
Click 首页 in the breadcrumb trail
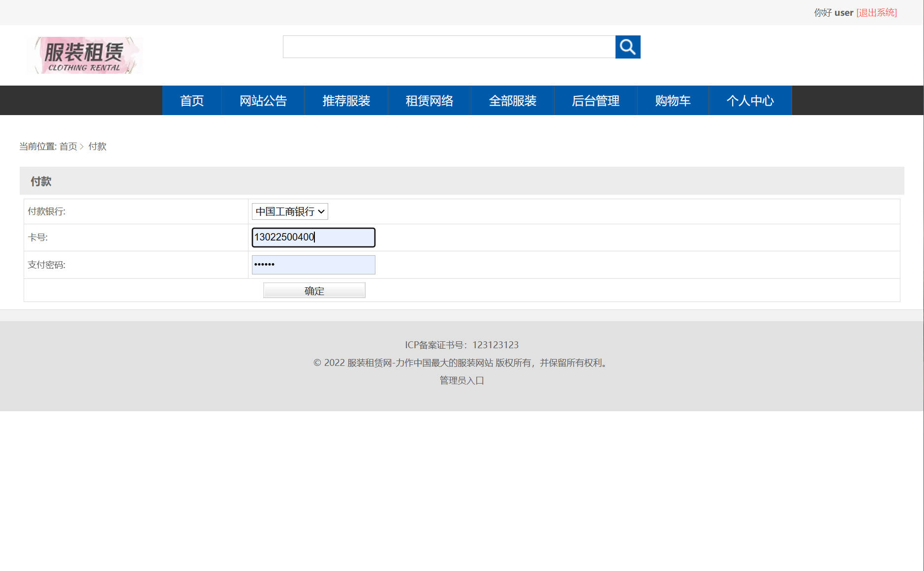(x=69, y=146)
